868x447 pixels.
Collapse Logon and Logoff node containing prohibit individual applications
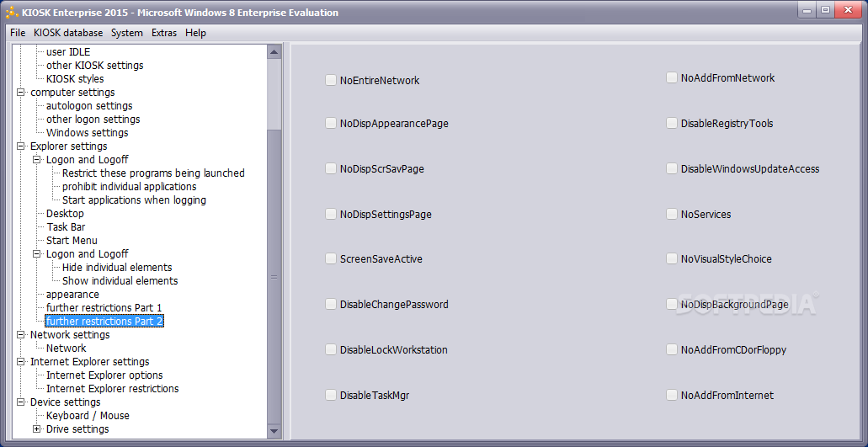[37, 160]
